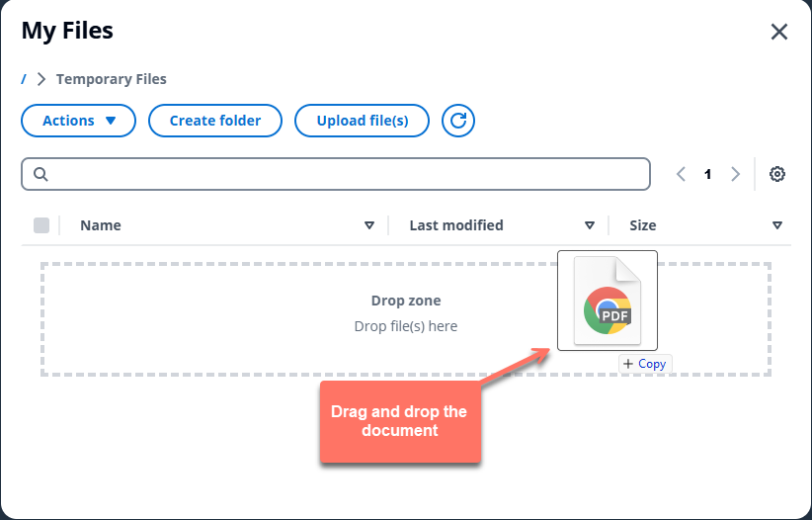Screen dimensions: 812x520
Task: Go to the next page arrow
Action: pos(735,174)
